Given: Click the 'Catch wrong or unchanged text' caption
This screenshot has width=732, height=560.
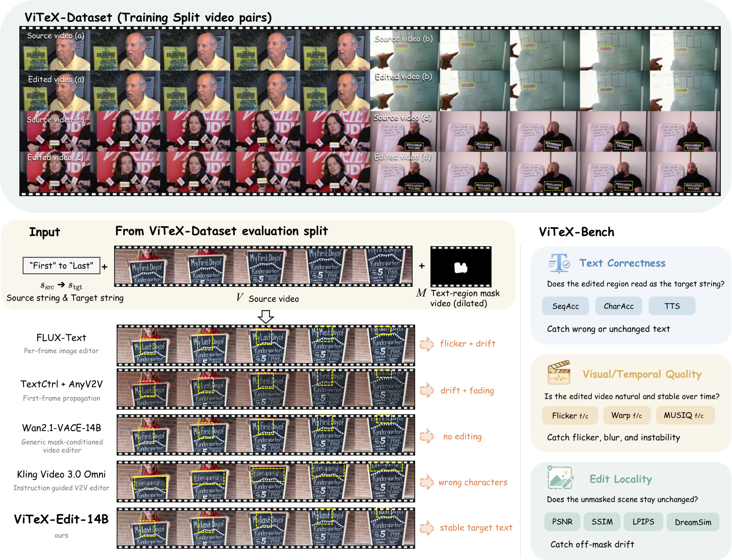Looking at the screenshot, I should point(609,329).
